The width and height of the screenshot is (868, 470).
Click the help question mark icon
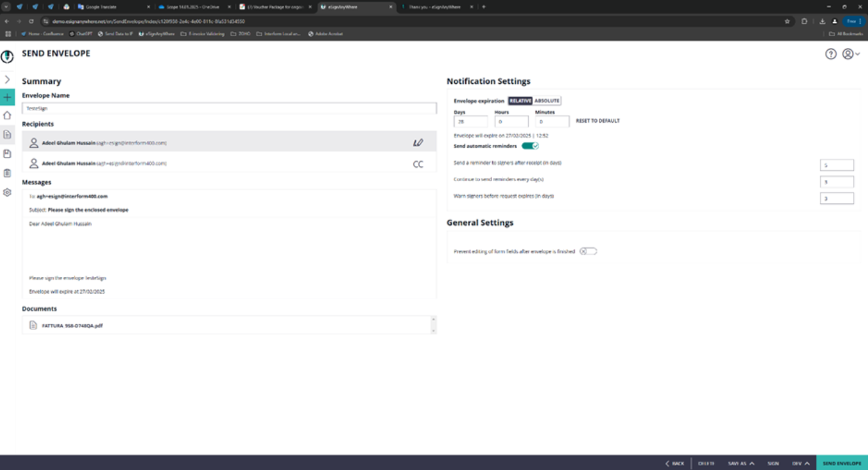(831, 54)
